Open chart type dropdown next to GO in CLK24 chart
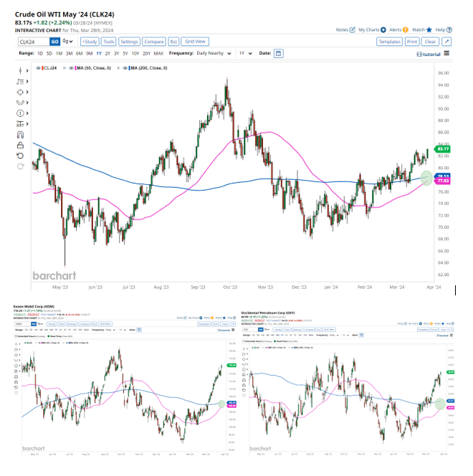This screenshot has width=473, height=476. [x=67, y=42]
